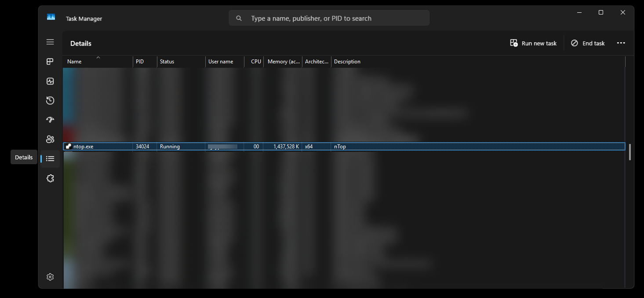The height and width of the screenshot is (298, 644).
Task: Click PID value 34024
Action: coord(142,147)
